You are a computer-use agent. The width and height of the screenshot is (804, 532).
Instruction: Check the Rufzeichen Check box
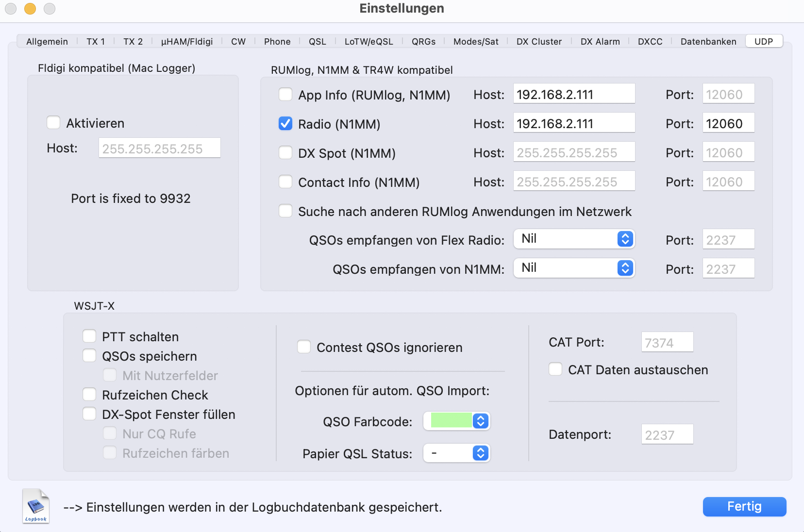[89, 395]
